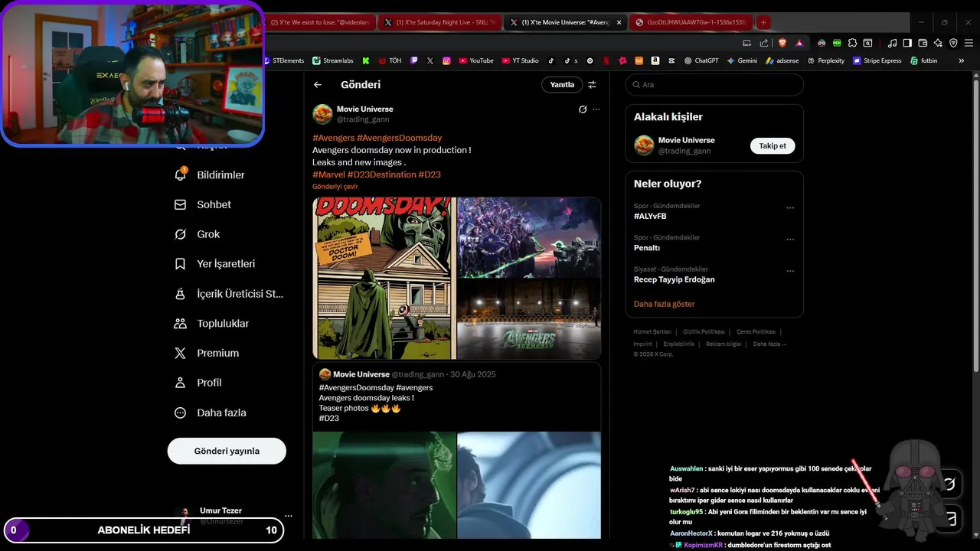Open the Perplexity bookmark
980x551 pixels.
click(x=826, y=60)
